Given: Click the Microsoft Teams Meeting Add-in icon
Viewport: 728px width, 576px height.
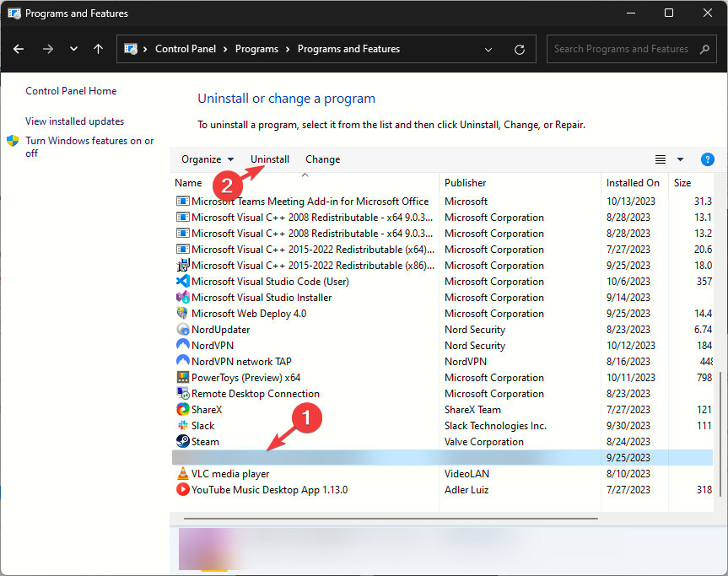Looking at the screenshot, I should (x=183, y=201).
